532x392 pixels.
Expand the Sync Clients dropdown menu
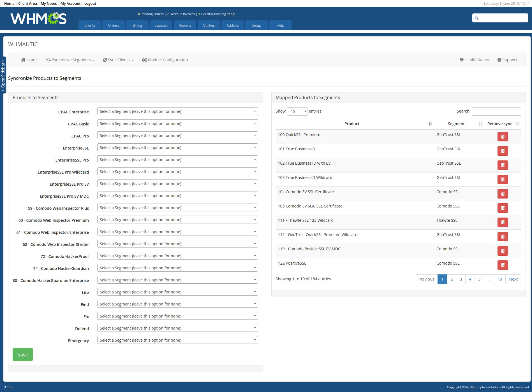click(x=118, y=60)
